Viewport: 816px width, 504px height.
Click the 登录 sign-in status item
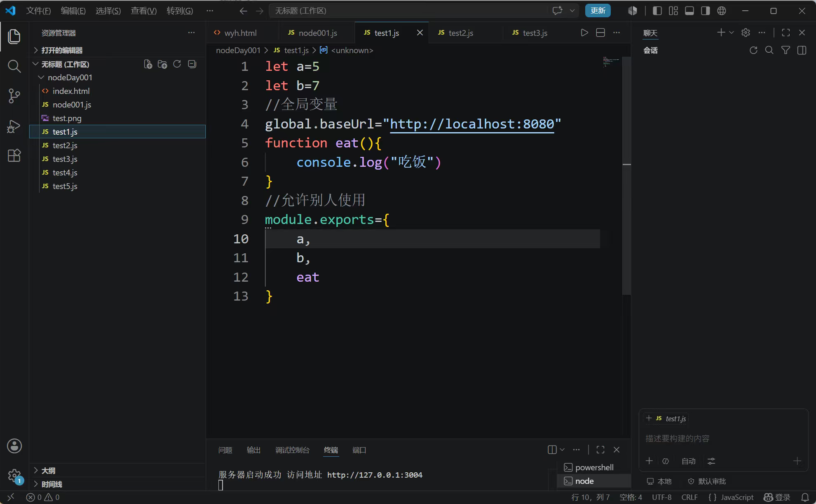pos(777,497)
